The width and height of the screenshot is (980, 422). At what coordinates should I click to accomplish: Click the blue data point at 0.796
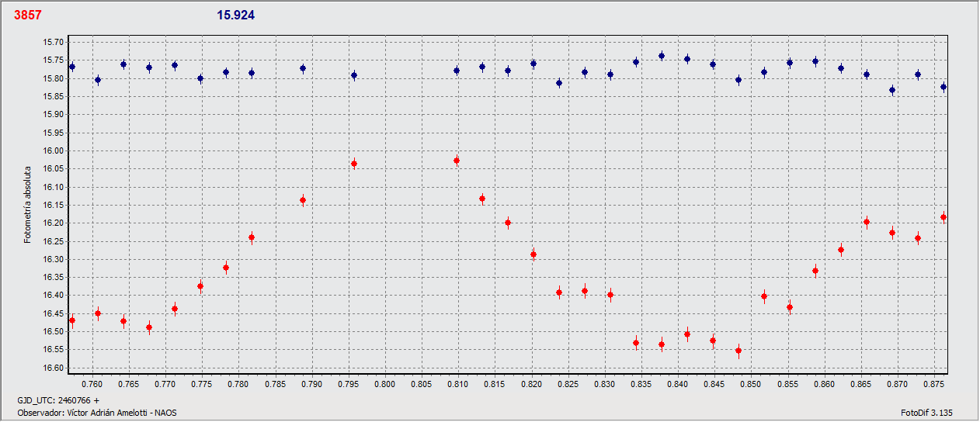click(x=354, y=75)
